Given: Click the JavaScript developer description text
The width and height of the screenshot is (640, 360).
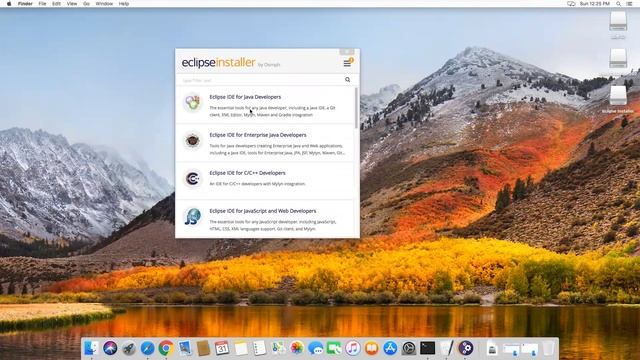Looking at the screenshot, I should 273,225.
